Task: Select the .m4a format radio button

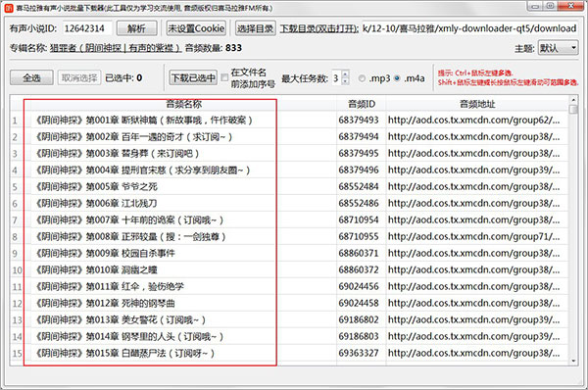Action: pos(398,78)
